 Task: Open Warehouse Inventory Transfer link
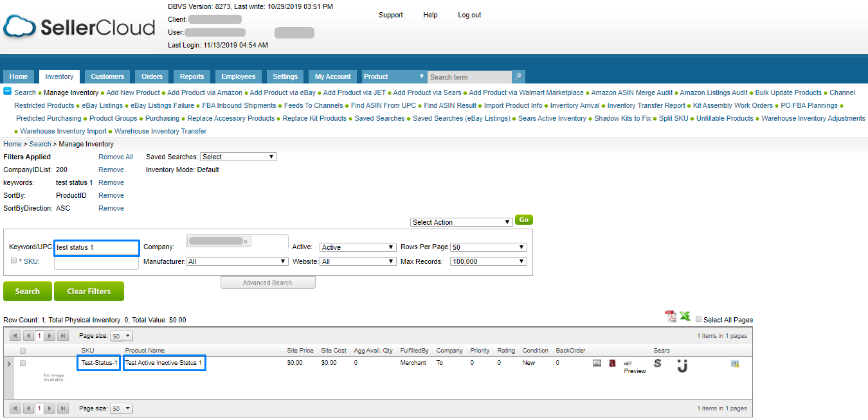[x=161, y=131]
